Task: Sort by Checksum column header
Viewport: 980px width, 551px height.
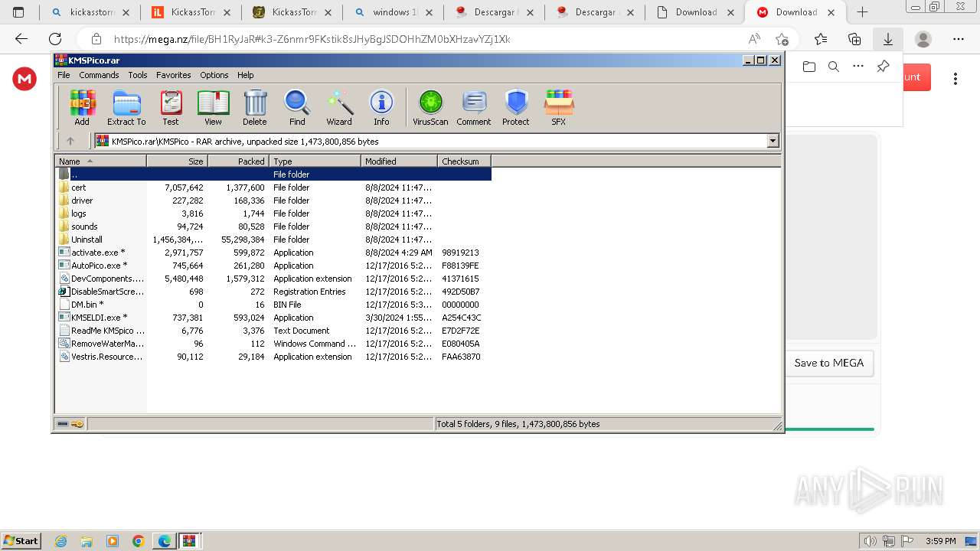Action: pyautogui.click(x=464, y=161)
